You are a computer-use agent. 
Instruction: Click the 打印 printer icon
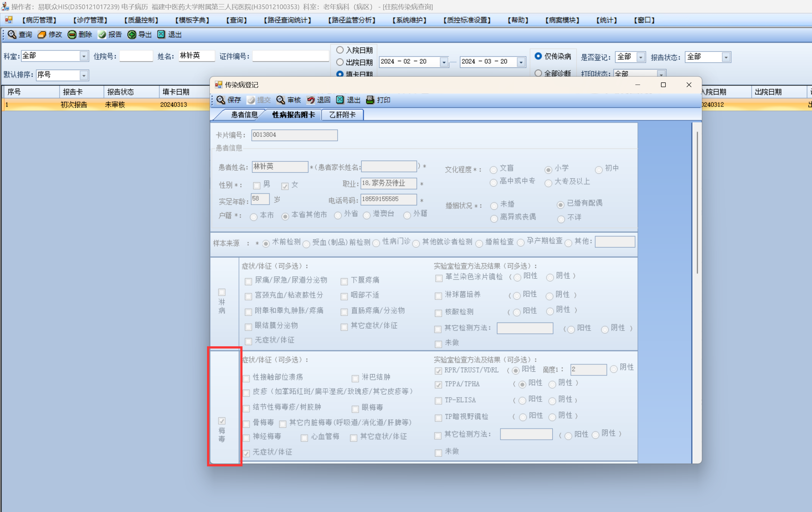coord(370,100)
